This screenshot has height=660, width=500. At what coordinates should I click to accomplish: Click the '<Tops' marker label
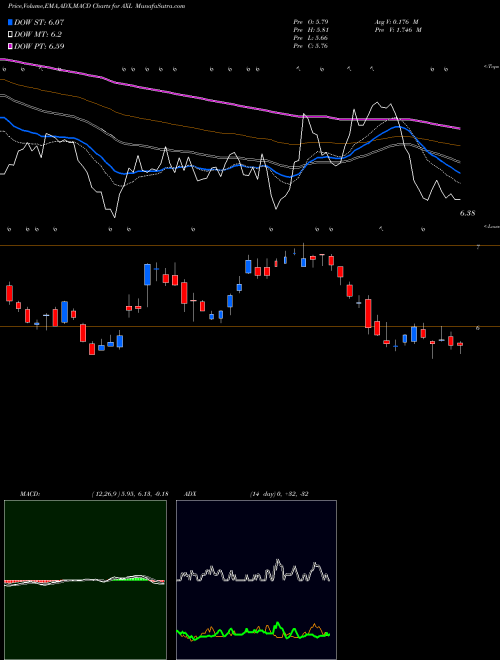[x=491, y=67]
